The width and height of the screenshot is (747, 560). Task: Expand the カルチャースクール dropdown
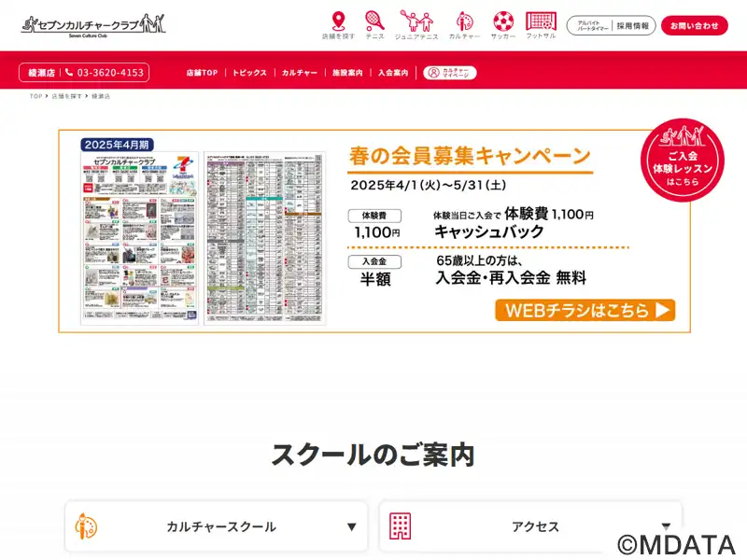pyautogui.click(x=217, y=526)
